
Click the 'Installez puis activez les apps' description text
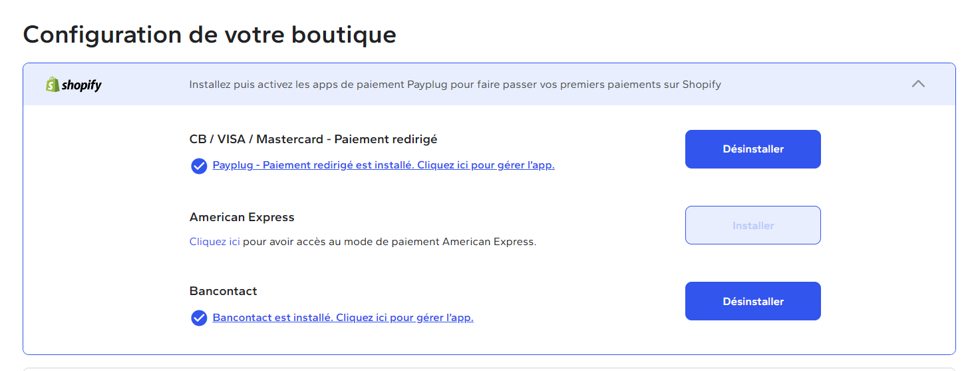point(455,85)
